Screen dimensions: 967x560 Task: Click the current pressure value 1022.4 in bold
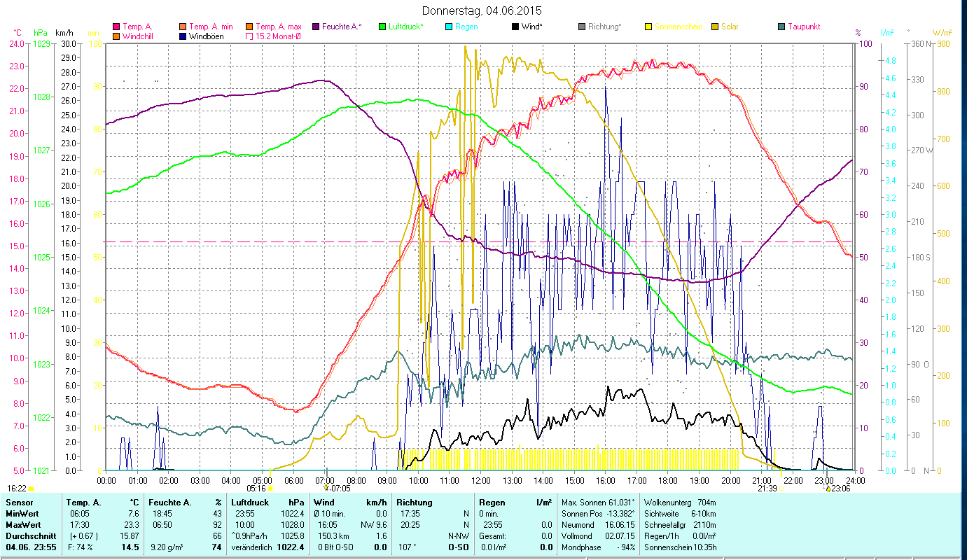(291, 547)
